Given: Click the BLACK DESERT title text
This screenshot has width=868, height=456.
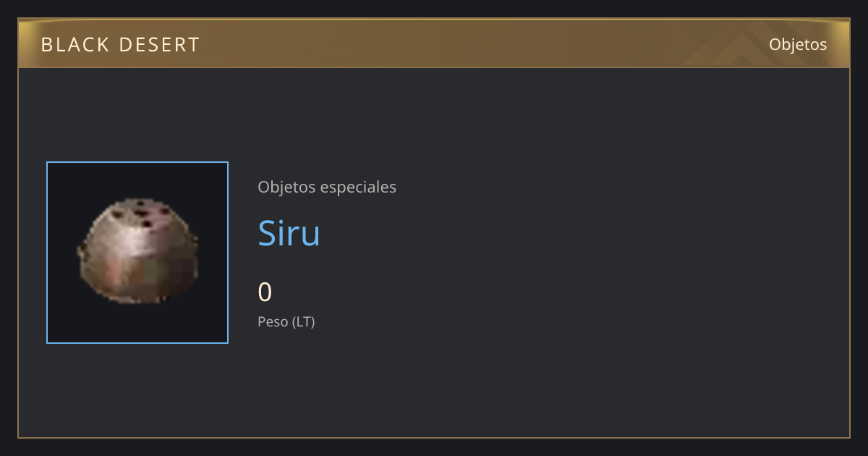Looking at the screenshot, I should tap(120, 45).
